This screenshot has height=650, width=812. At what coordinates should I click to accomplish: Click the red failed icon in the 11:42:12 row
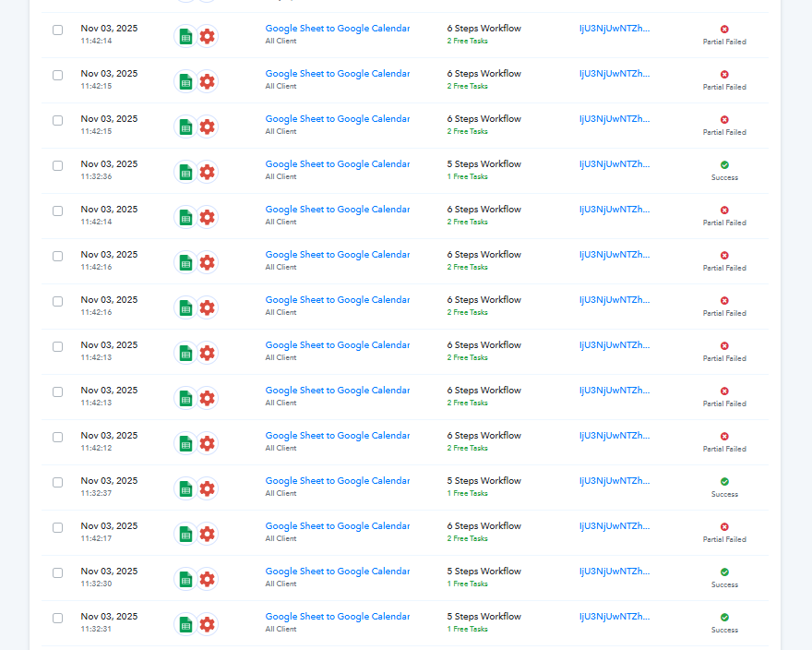(724, 437)
